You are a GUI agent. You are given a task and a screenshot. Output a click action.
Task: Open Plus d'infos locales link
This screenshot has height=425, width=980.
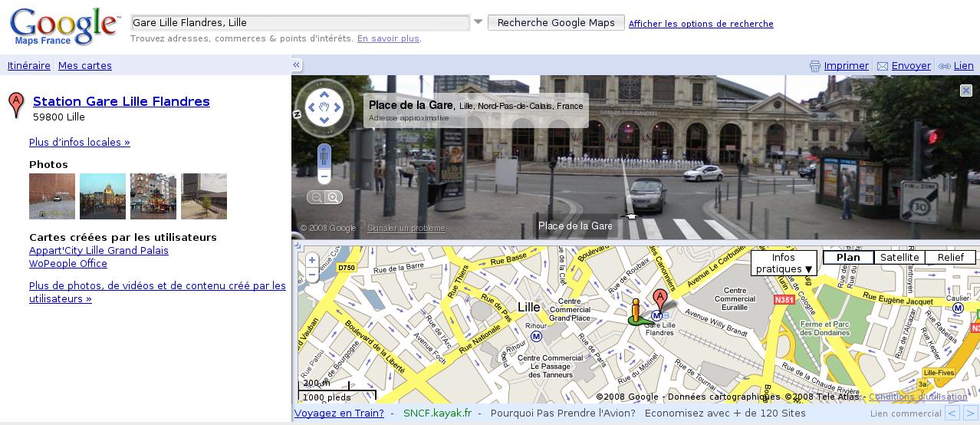[x=80, y=142]
